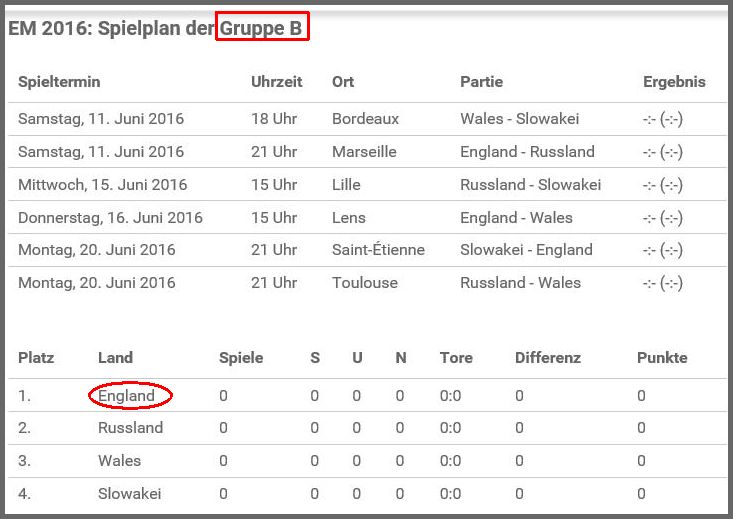The image size is (733, 519).
Task: Click the Partie column header
Action: coord(481,82)
